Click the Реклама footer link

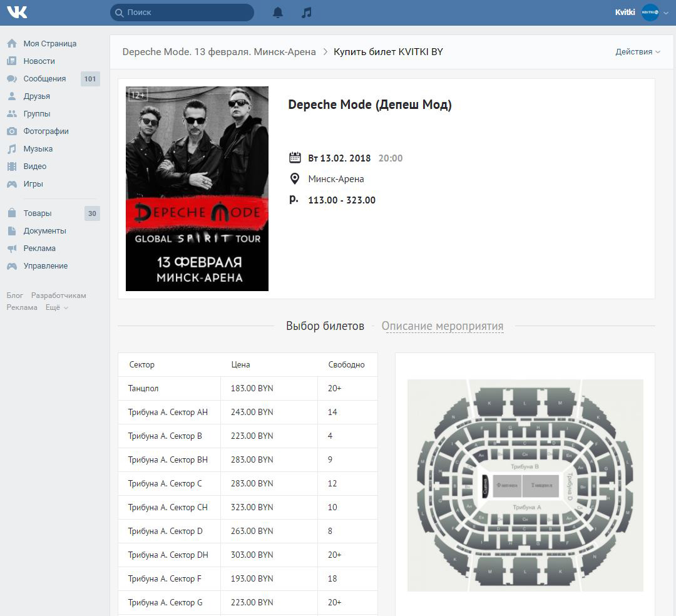22,307
